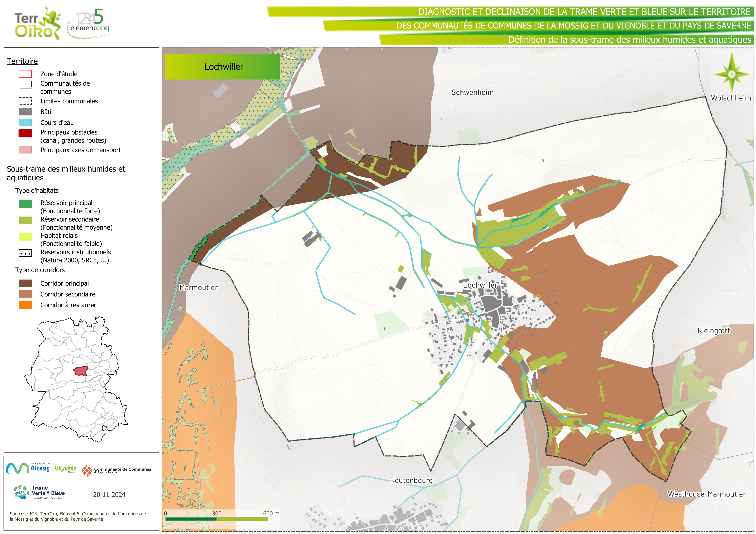Click the Corridor principal brown swatch
The height and width of the screenshot is (534, 756).
click(x=25, y=283)
